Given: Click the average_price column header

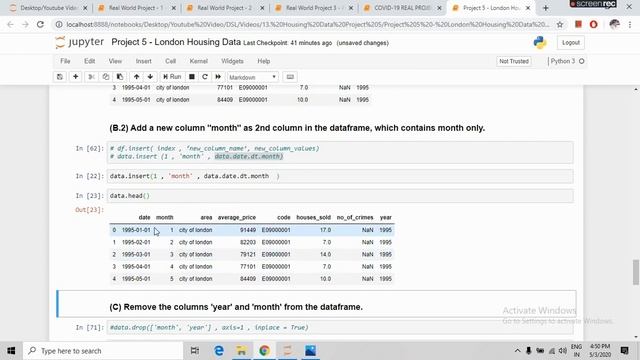Looking at the screenshot, I should (x=237, y=218).
